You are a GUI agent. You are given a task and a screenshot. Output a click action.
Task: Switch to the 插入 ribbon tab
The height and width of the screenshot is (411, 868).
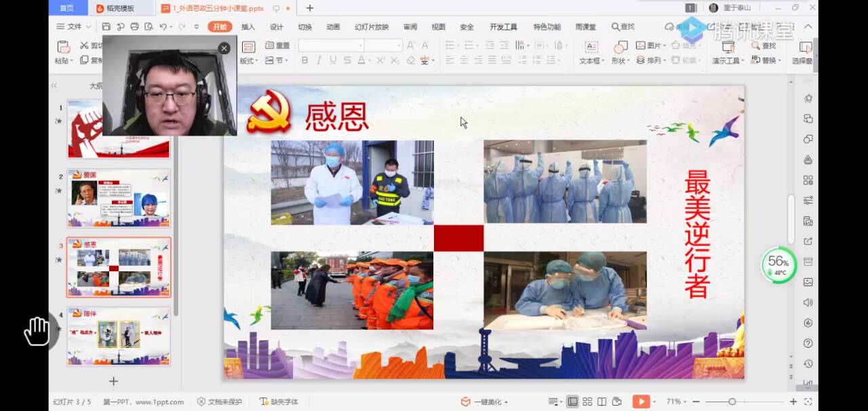pos(248,26)
